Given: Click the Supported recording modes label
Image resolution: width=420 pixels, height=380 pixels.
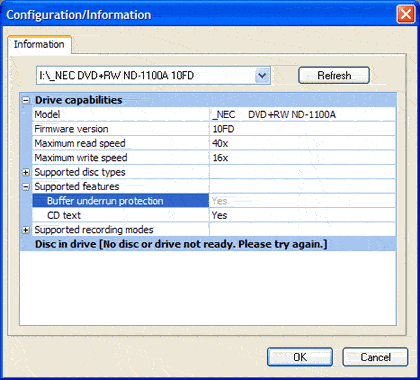Looking at the screenshot, I should pos(94,230).
